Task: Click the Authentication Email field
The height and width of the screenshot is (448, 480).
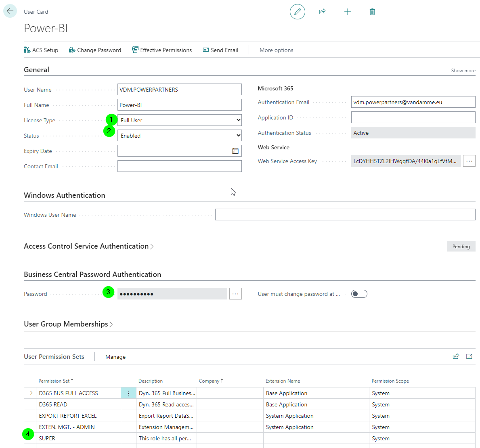Action: click(413, 102)
